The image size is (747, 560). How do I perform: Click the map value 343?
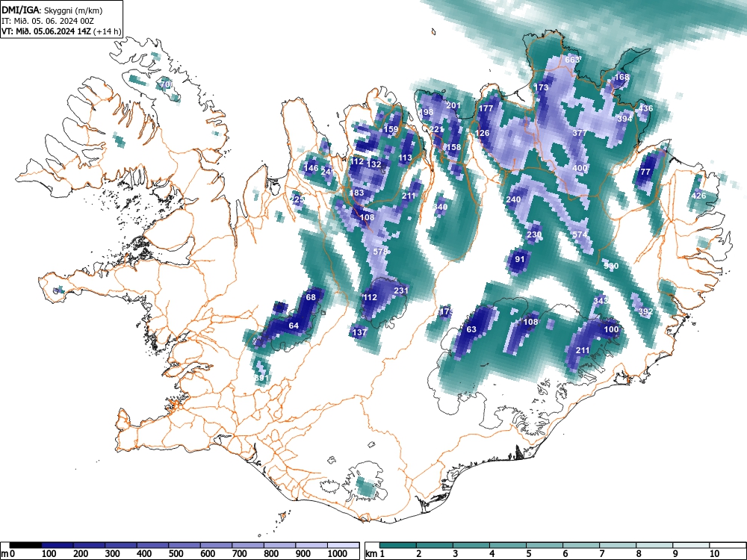pos(601,300)
